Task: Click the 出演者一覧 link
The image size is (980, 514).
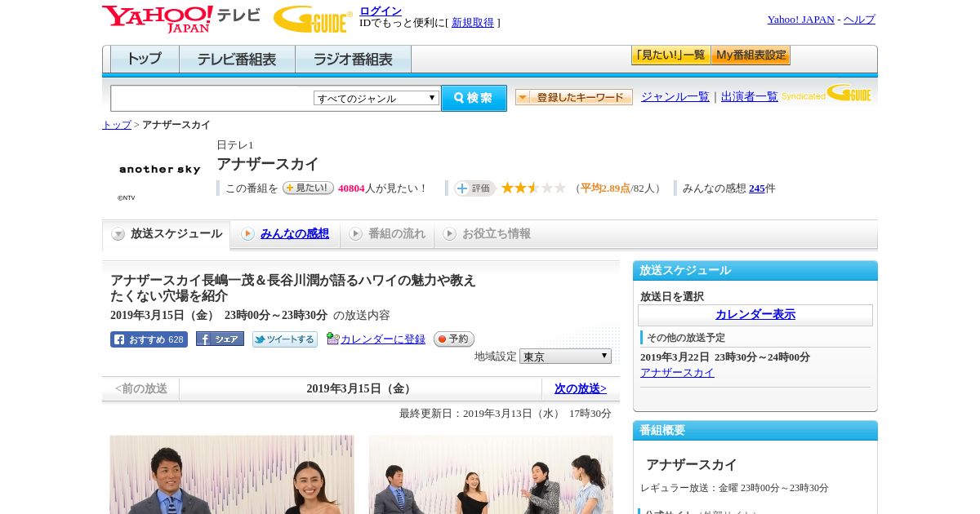Action: 750,96
